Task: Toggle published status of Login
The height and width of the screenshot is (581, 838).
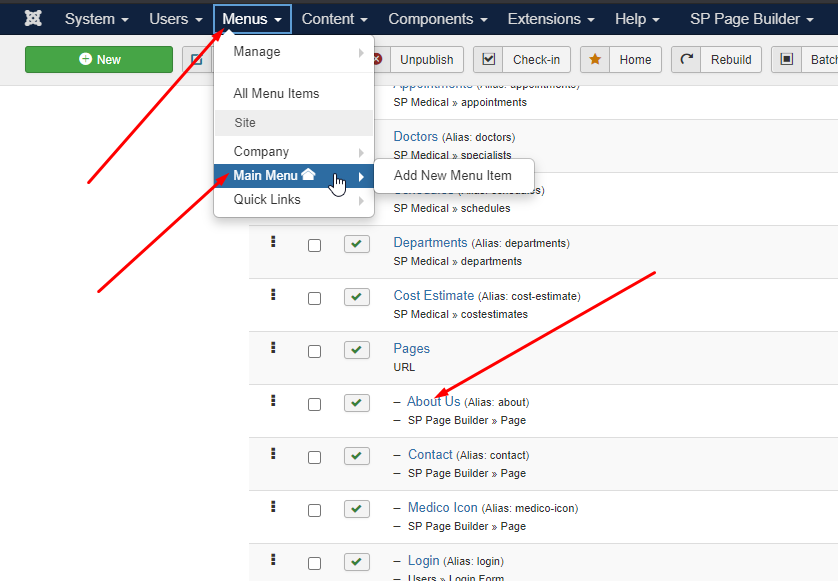Action: pos(356,562)
